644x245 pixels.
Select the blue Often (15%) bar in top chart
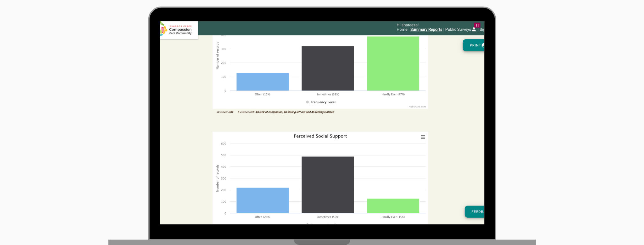[262, 82]
